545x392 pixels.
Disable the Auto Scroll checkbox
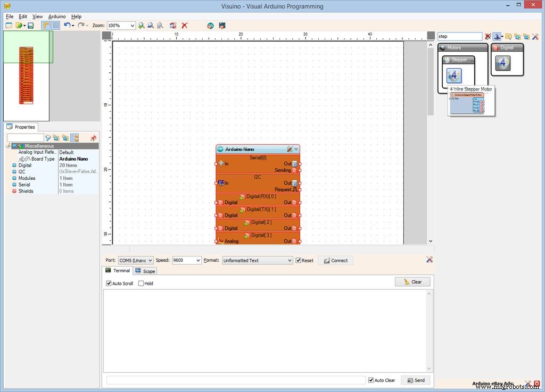tap(109, 283)
